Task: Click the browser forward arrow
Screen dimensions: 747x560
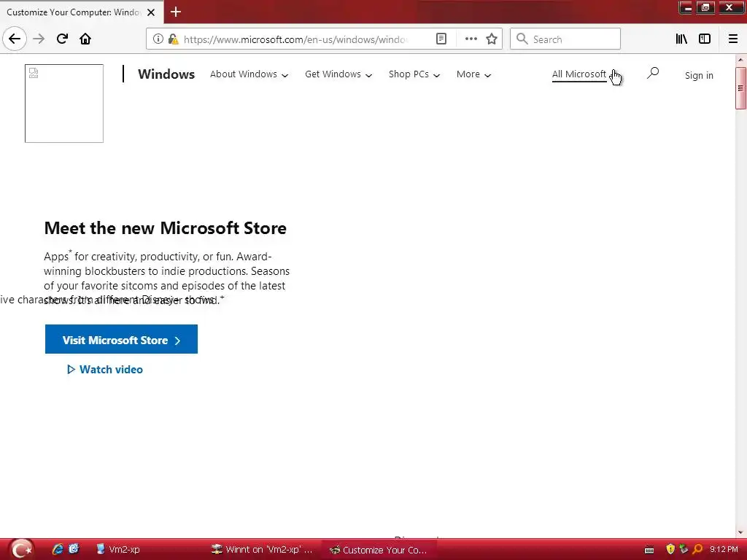Action: pos(39,39)
